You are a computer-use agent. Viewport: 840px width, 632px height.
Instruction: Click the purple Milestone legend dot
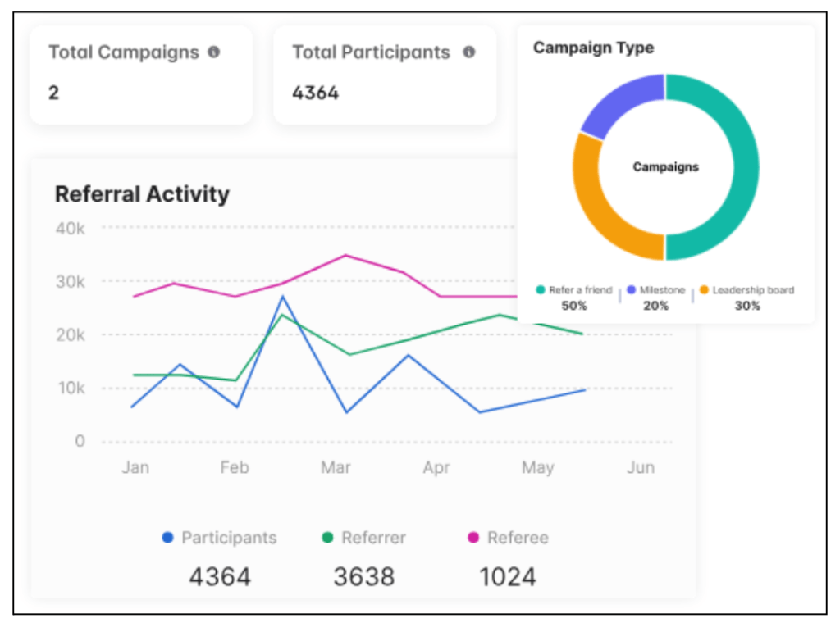coord(631,290)
